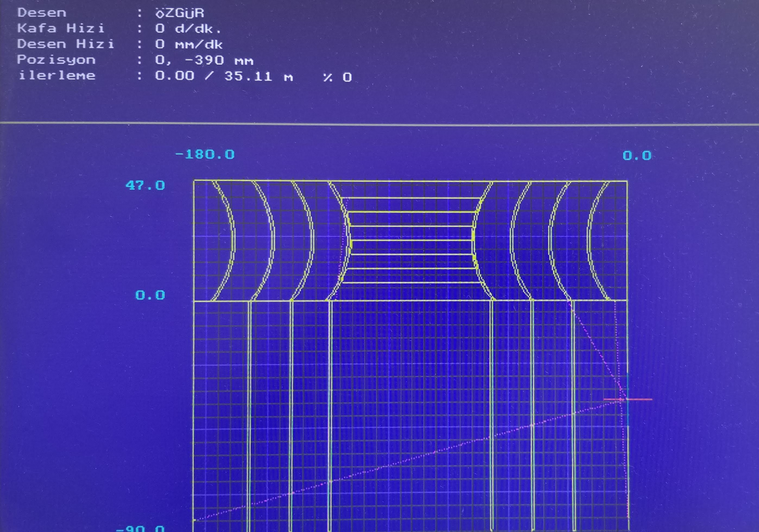Click the 0.0 vertical axis label at left

(150, 295)
